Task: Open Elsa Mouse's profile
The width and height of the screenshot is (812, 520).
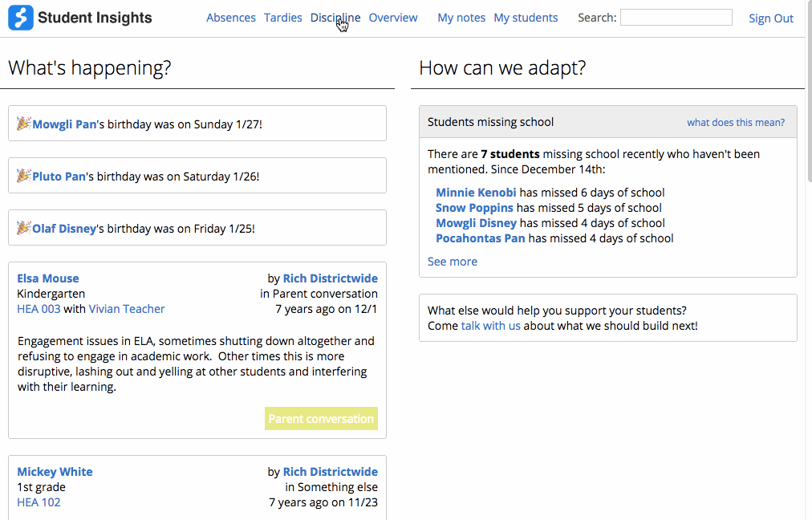Action: click(48, 278)
